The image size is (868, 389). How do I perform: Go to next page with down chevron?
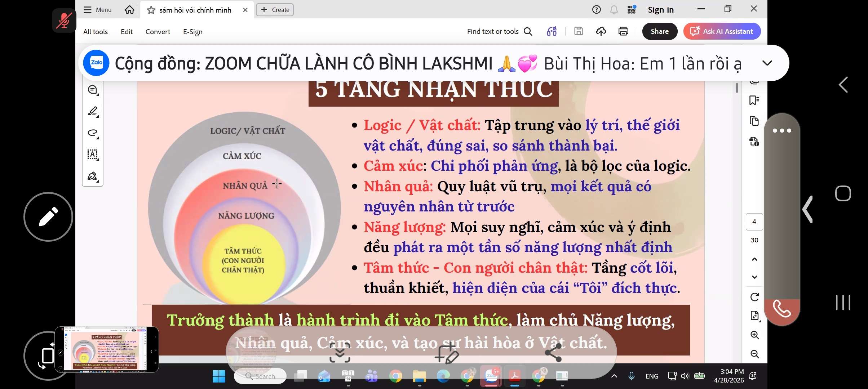pyautogui.click(x=754, y=277)
